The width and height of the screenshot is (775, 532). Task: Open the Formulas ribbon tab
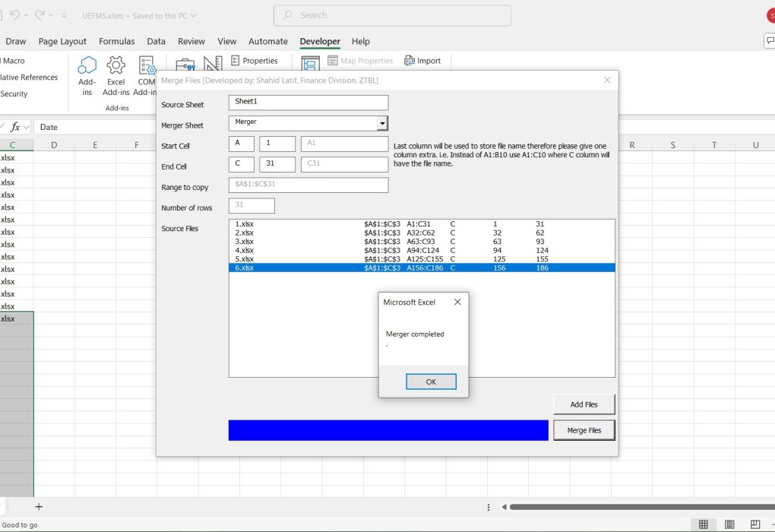point(117,41)
